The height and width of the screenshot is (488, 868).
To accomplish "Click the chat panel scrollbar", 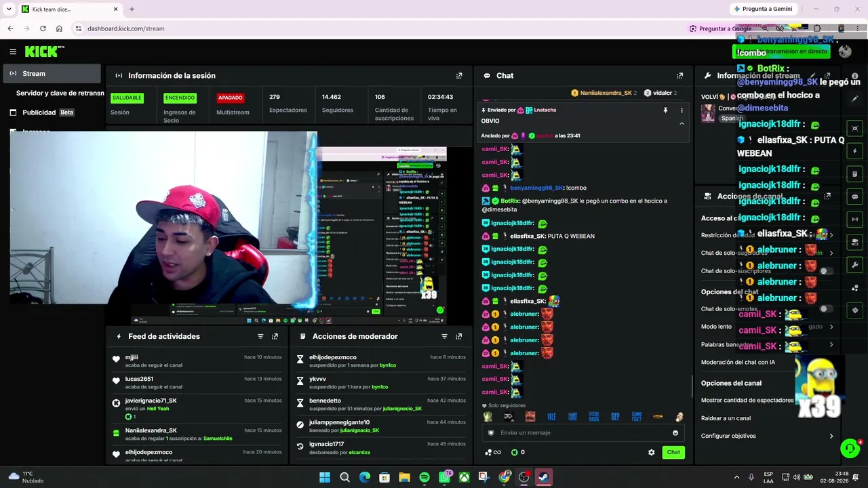I will (x=692, y=386).
